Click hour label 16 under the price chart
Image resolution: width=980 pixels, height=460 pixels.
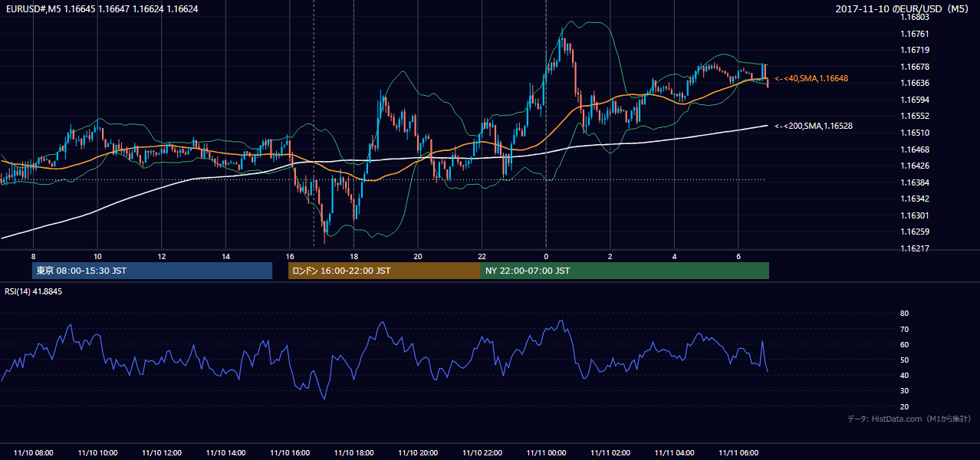click(x=290, y=256)
